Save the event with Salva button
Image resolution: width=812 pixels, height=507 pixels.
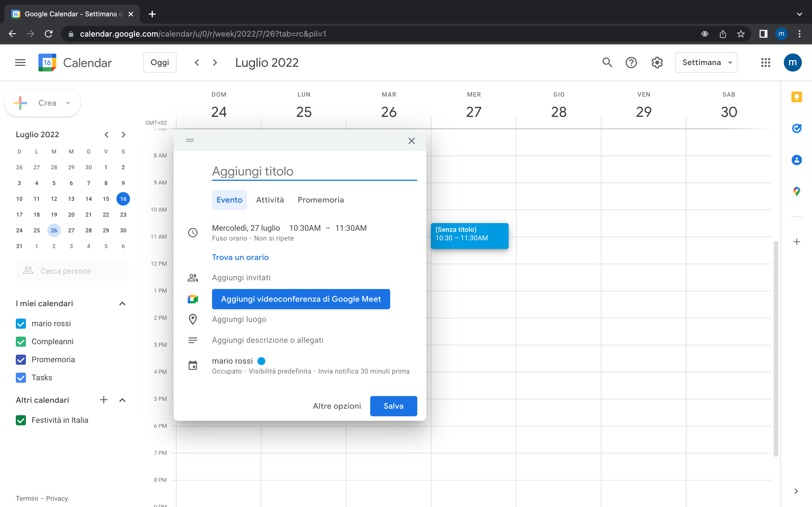point(393,406)
